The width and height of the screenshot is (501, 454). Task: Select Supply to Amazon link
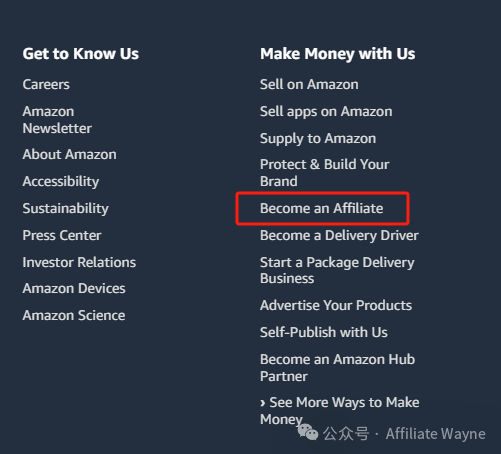318,139
